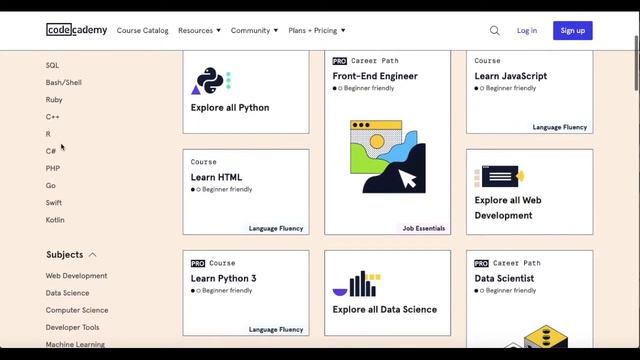Select Swift in the languages list
This screenshot has height=360, width=640.
coord(53,202)
